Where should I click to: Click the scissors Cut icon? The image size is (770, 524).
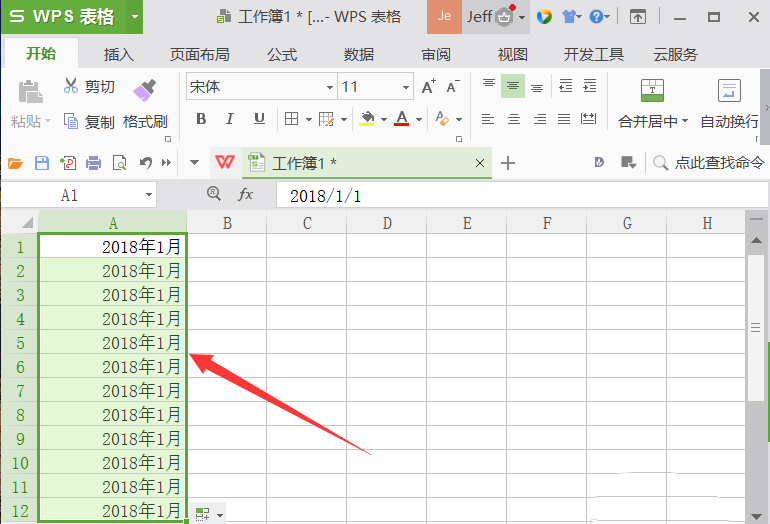click(x=71, y=87)
